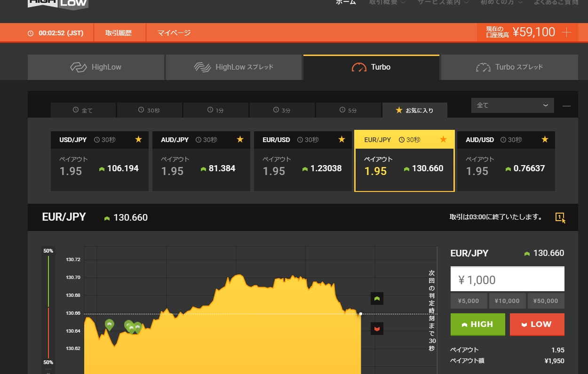Select the highlighted EUR/JPY 30秒 asset card
The height and width of the screenshot is (374, 588).
pyautogui.click(x=405, y=161)
